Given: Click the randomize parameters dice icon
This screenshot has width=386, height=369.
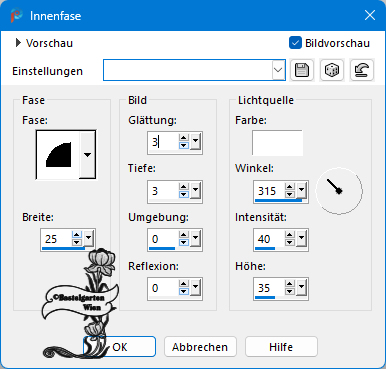Looking at the screenshot, I should (x=332, y=70).
